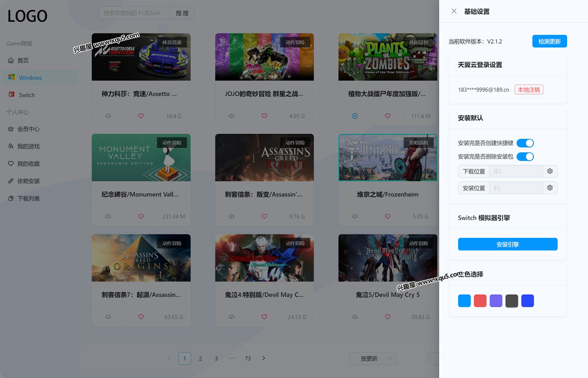Click download icon for 神力科莎 Assetto
The height and width of the screenshot is (378, 588).
108,116
